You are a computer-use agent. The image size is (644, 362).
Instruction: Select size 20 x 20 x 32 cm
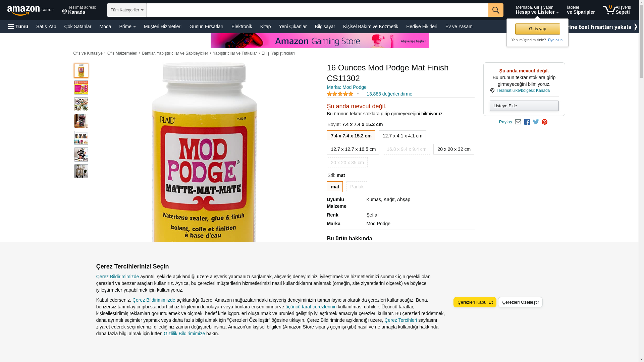[x=454, y=149]
